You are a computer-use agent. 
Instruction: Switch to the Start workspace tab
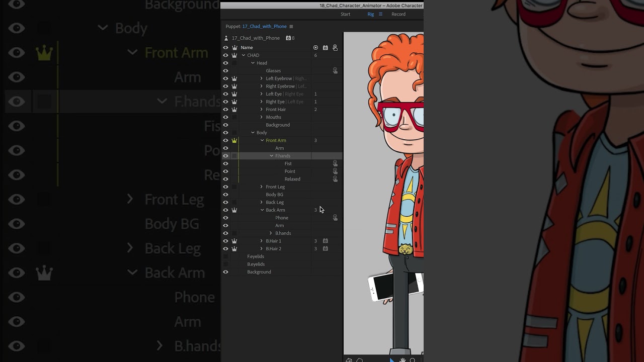point(345,14)
